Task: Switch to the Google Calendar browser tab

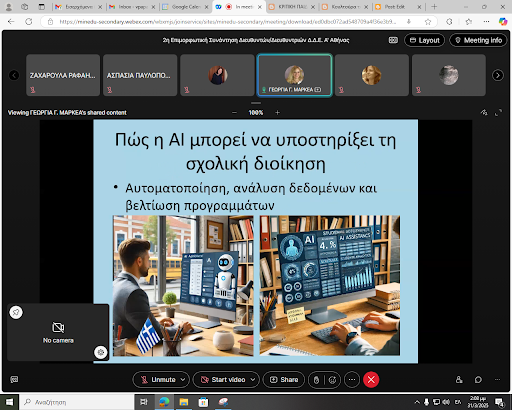Action: point(185,7)
